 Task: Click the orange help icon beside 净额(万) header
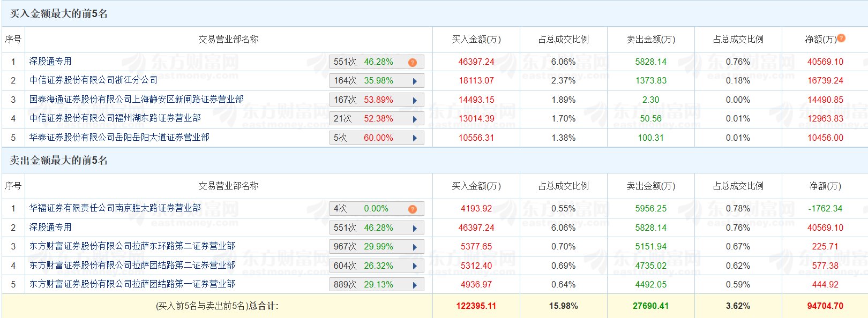[841, 38]
